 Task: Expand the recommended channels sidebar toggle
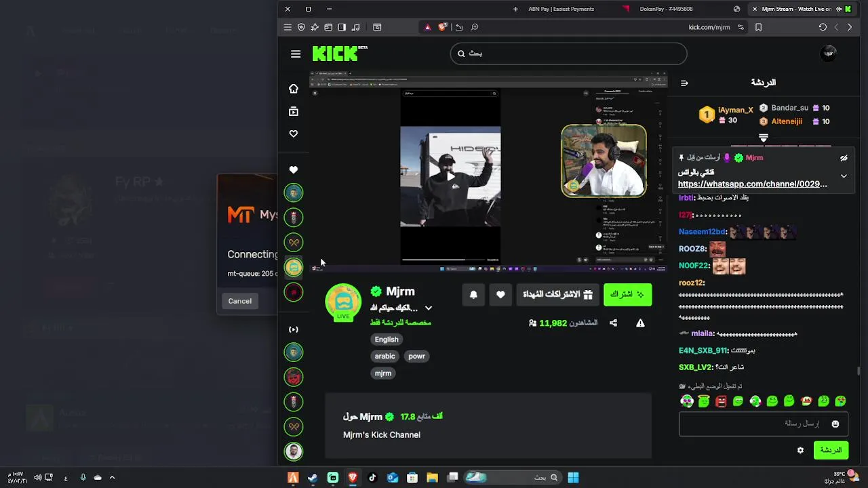294,329
